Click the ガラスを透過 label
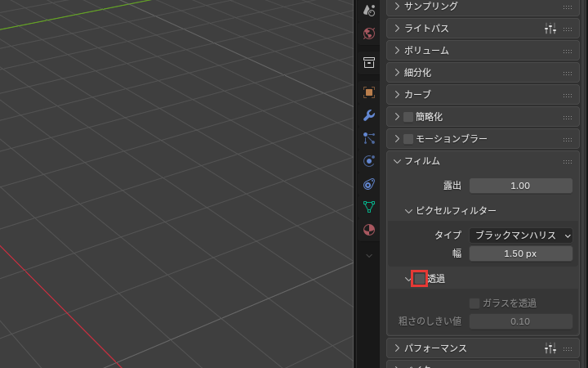This screenshot has width=588, height=368. point(510,303)
